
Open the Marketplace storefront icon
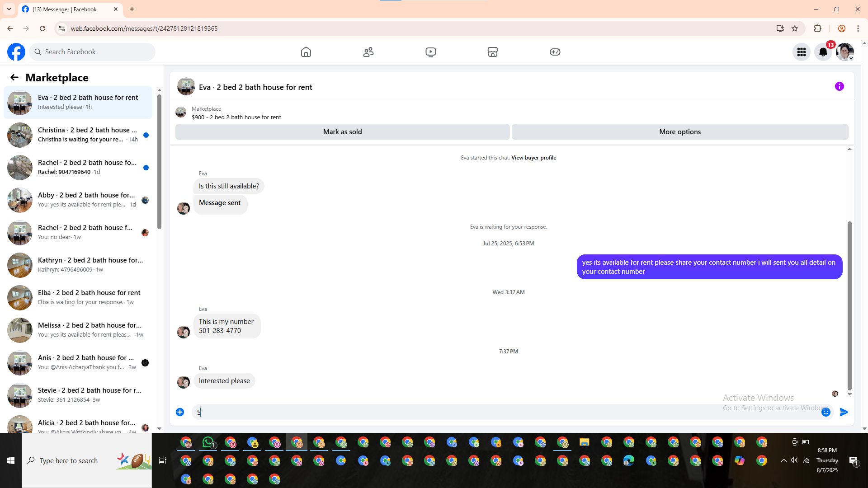(x=493, y=52)
